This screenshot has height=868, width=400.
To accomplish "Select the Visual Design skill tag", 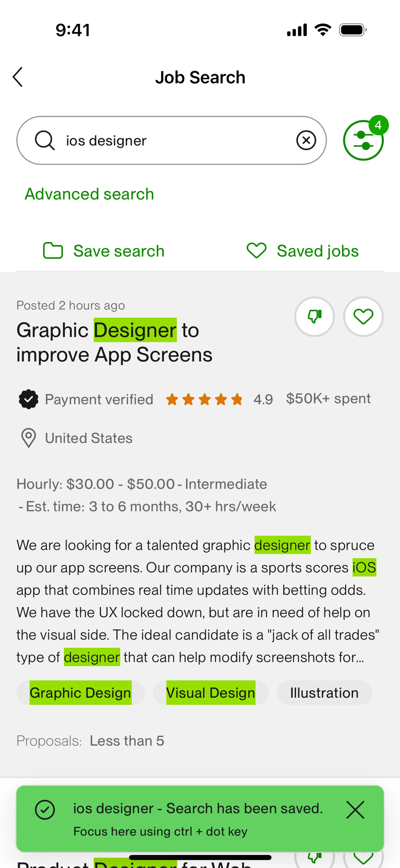I will pyautogui.click(x=210, y=693).
